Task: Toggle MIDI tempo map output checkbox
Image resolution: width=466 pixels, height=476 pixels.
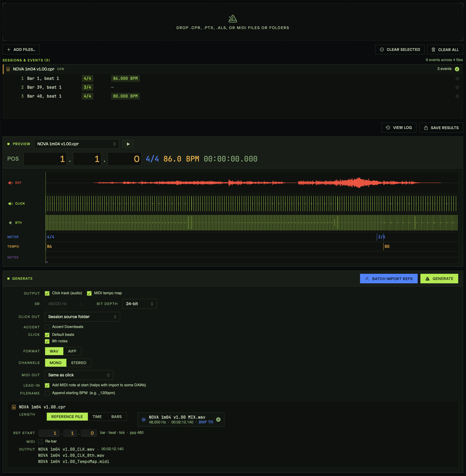Action: (x=89, y=293)
